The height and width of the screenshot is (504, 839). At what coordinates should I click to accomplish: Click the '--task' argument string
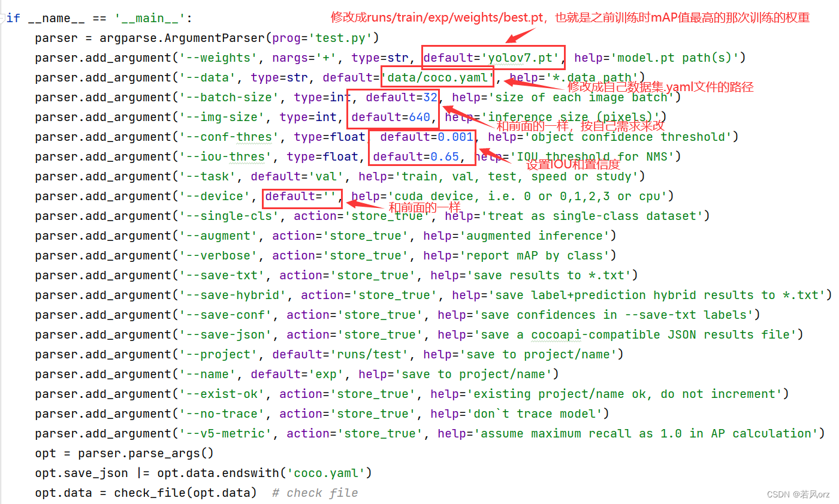208,176
